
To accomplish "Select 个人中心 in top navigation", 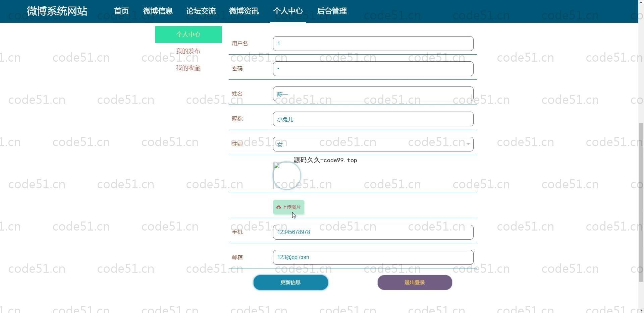I will coord(288,11).
